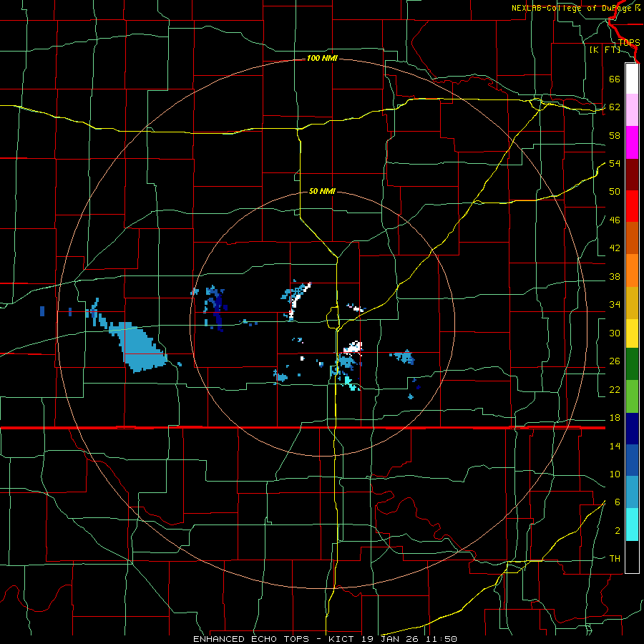Select the bright red legend swatch

click(632, 206)
